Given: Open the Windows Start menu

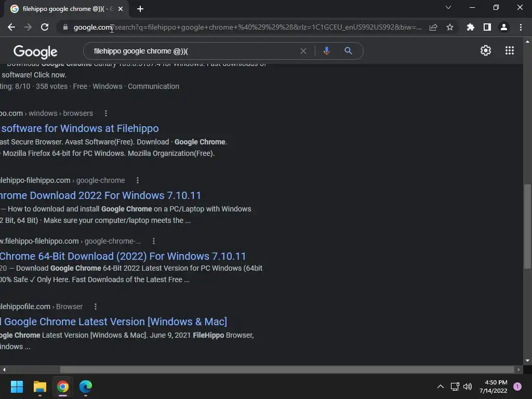Looking at the screenshot, I should (x=17, y=387).
